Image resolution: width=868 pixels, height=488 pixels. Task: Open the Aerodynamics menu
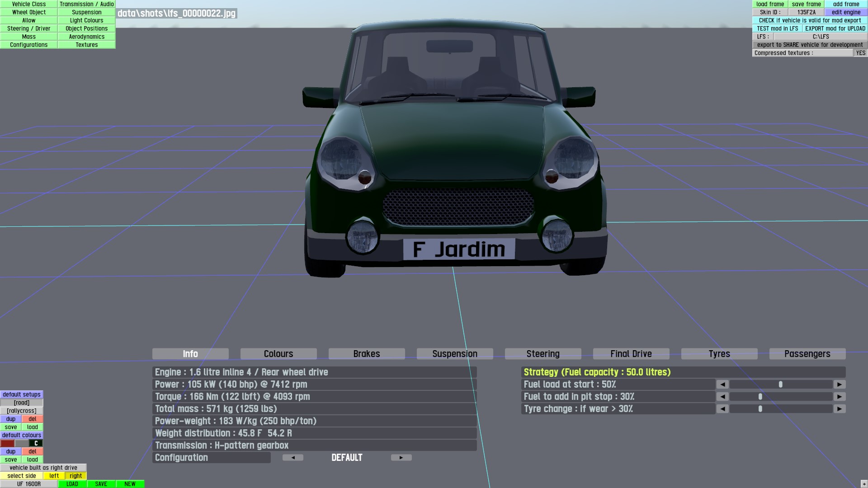coord(87,37)
